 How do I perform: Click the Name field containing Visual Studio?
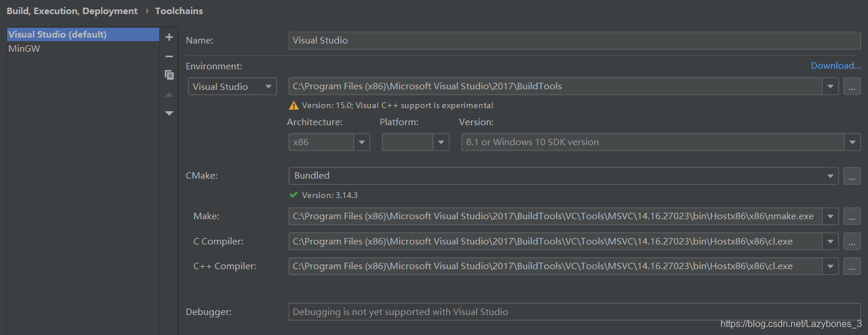click(x=575, y=41)
